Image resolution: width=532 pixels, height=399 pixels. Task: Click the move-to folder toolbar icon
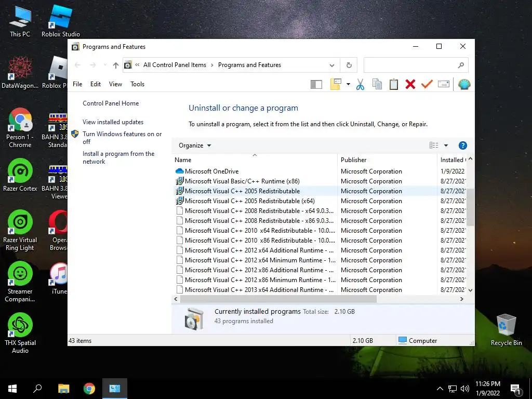click(x=336, y=84)
